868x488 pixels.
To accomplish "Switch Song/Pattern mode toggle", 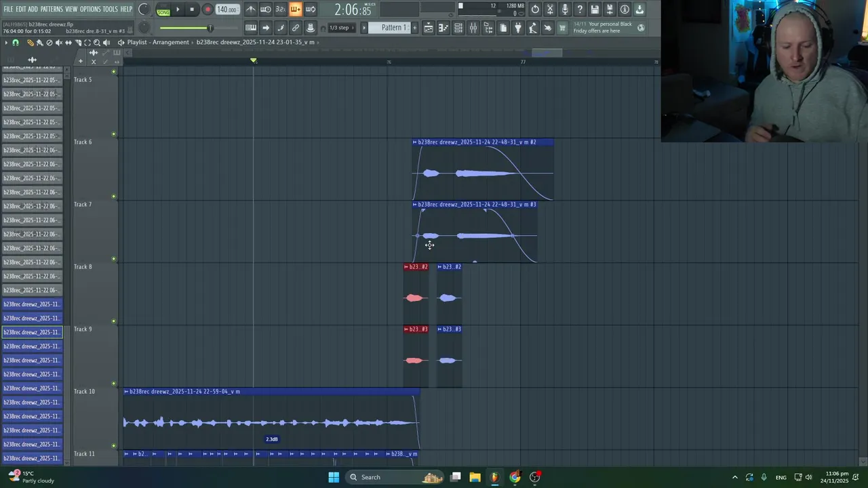I will [x=163, y=10].
